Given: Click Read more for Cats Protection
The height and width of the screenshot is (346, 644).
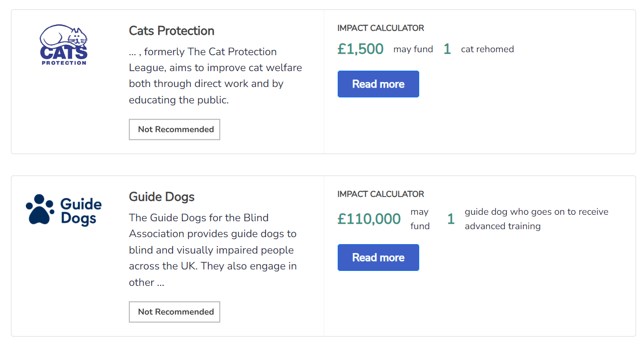Looking at the screenshot, I should pos(378,84).
